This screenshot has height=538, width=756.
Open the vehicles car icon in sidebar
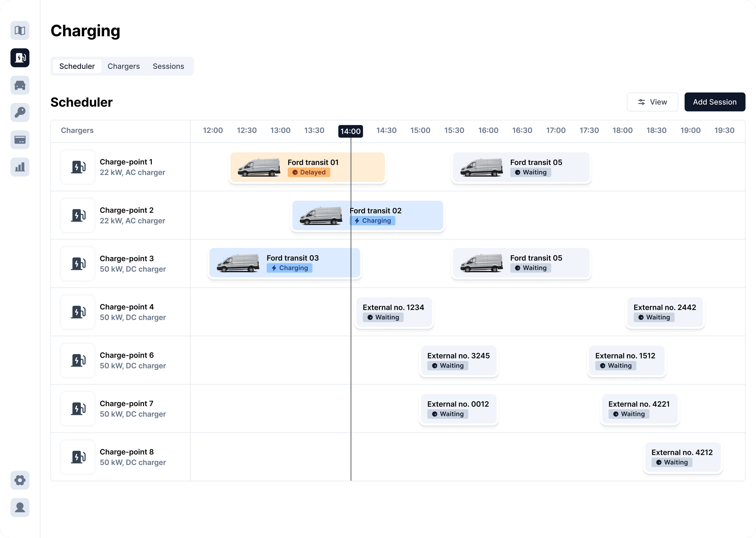click(x=20, y=85)
